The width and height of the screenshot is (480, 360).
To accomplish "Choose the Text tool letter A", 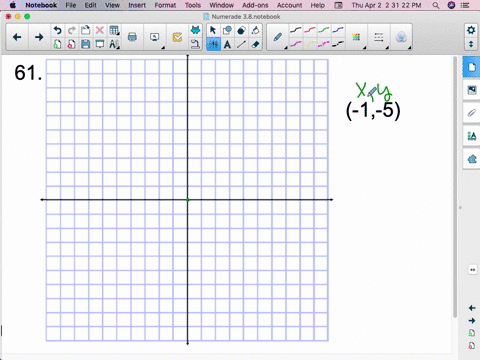I will pos(227,44).
